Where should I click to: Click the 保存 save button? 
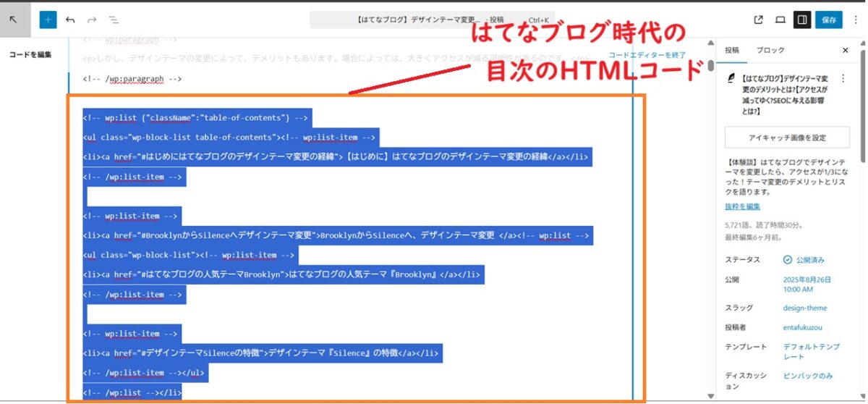[x=828, y=20]
